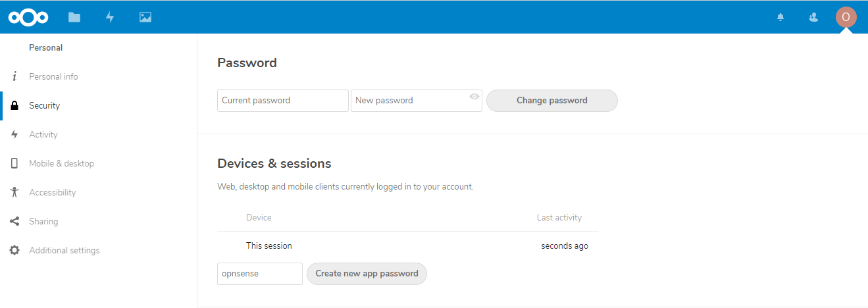Click into the New password field
868x308 pixels.
click(409, 101)
